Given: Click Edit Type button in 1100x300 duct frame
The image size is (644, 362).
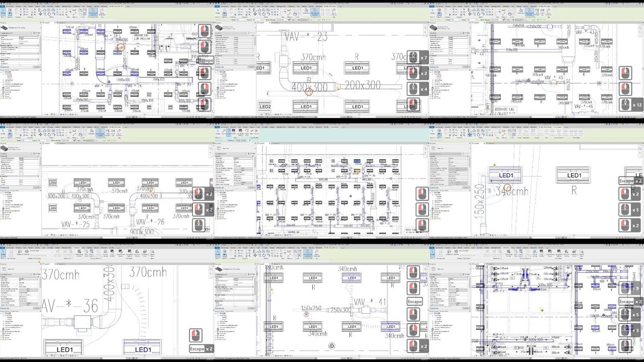Looking at the screenshot, I should click(x=37, y=33).
